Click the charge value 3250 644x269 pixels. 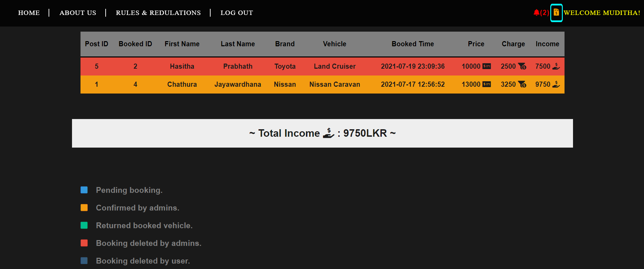pos(508,84)
